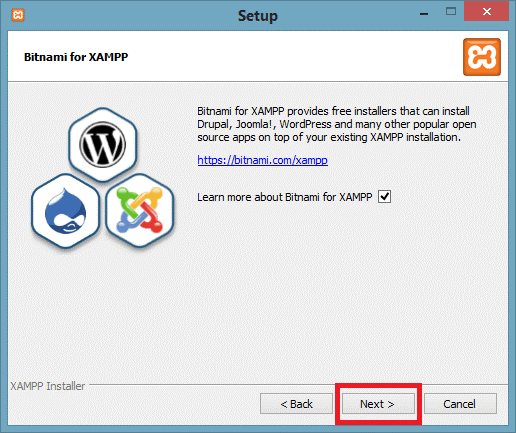
Task: Go to the next setup step
Action: pos(378,404)
